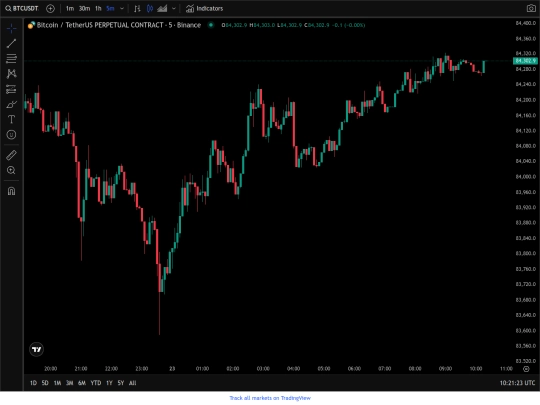The image size is (540, 405).
Task: Toggle the magnet mode icon
Action: tap(11, 191)
